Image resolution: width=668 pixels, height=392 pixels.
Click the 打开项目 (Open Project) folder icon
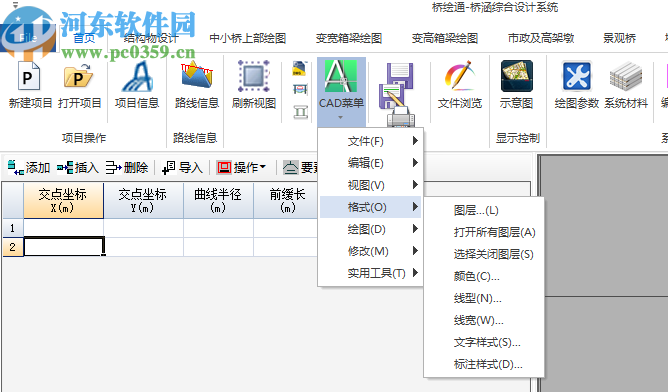79,77
